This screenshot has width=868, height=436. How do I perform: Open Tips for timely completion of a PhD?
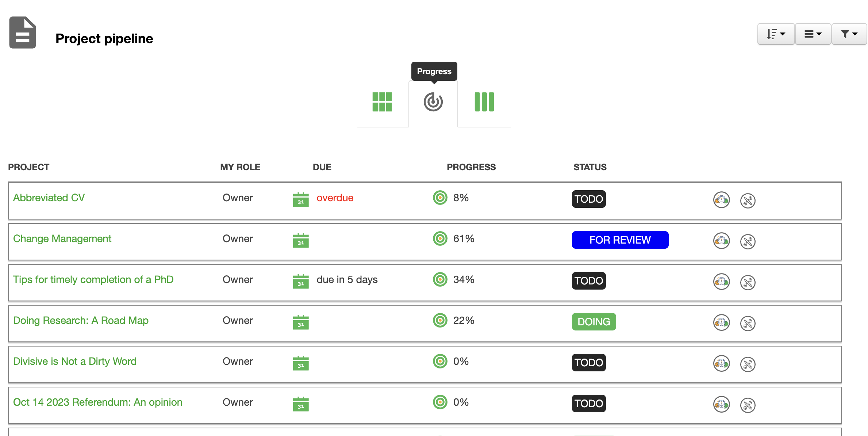tap(93, 279)
